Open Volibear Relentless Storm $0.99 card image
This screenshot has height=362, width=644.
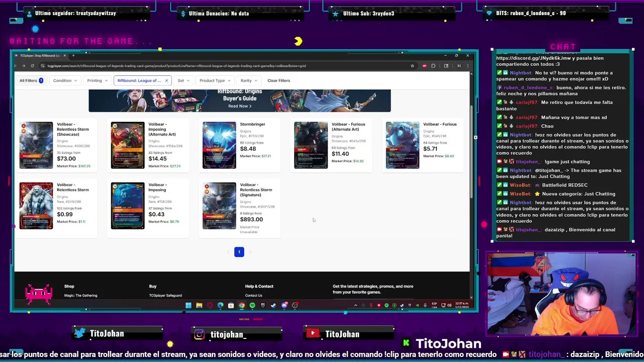36,206
